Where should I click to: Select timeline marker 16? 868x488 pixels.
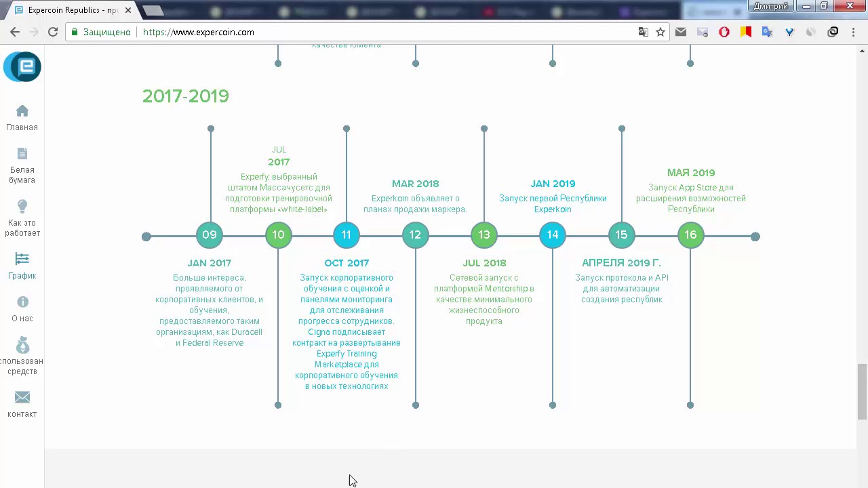690,235
